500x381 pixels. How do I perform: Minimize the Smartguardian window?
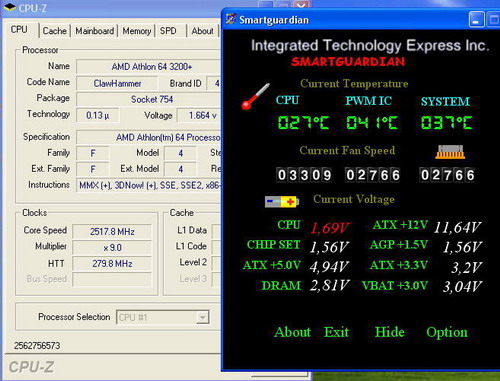[476, 20]
